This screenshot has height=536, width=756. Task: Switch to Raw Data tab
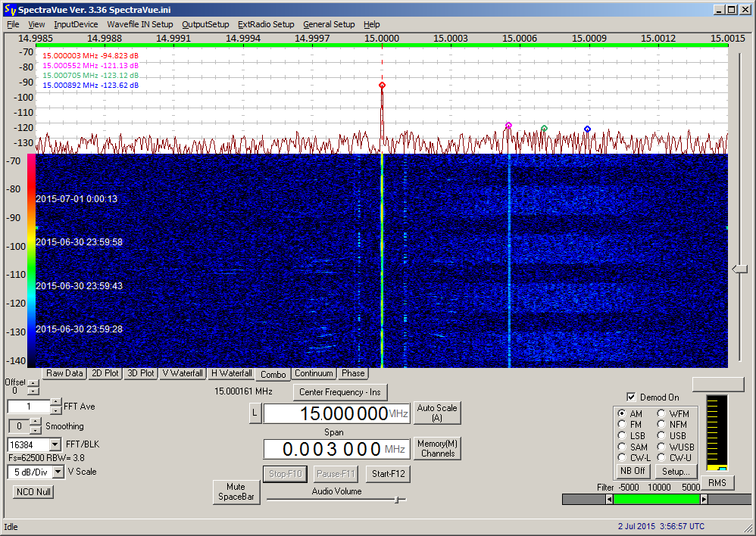(64, 373)
